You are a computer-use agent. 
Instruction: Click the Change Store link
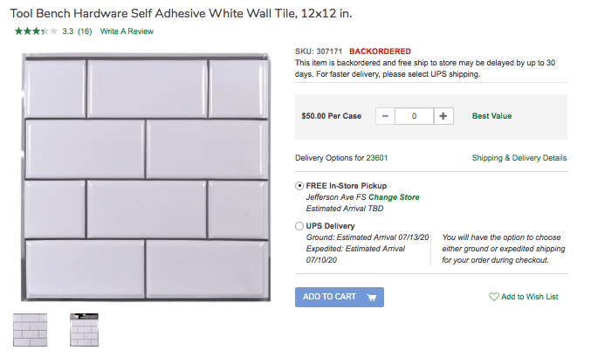[x=394, y=197]
